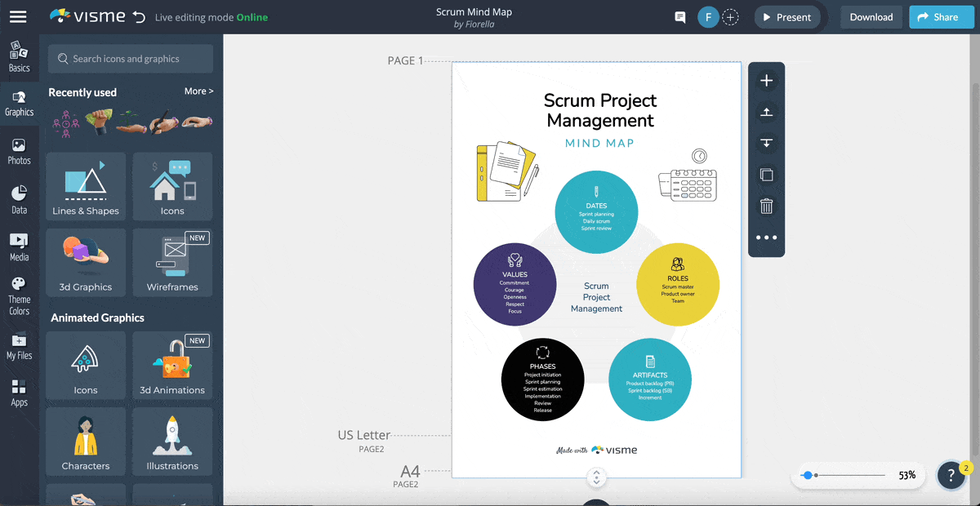980x506 pixels.
Task: Click the Present button
Action: [786, 16]
